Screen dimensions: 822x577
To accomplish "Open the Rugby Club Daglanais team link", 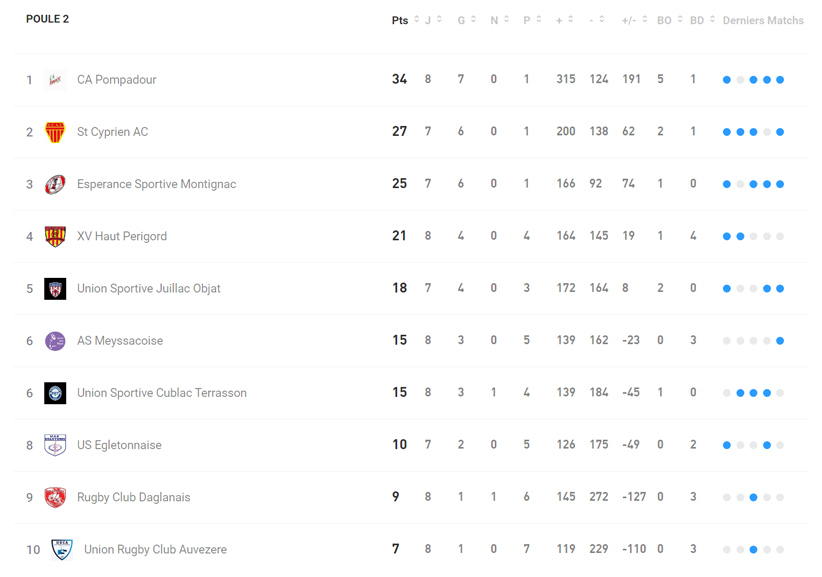I will point(133,497).
